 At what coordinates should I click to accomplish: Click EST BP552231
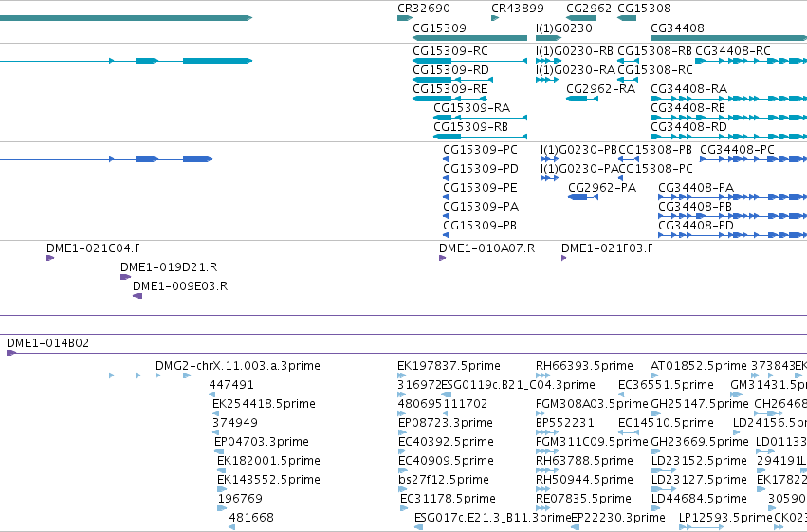(547, 432)
